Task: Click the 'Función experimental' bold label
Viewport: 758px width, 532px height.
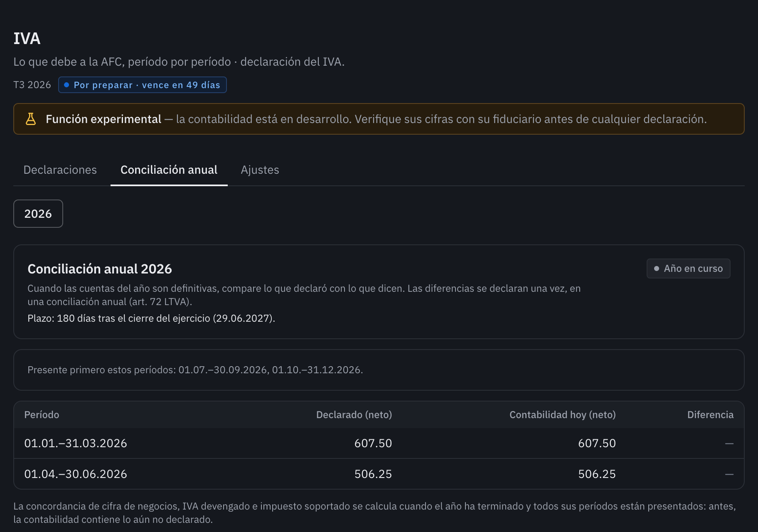Action: point(103,119)
